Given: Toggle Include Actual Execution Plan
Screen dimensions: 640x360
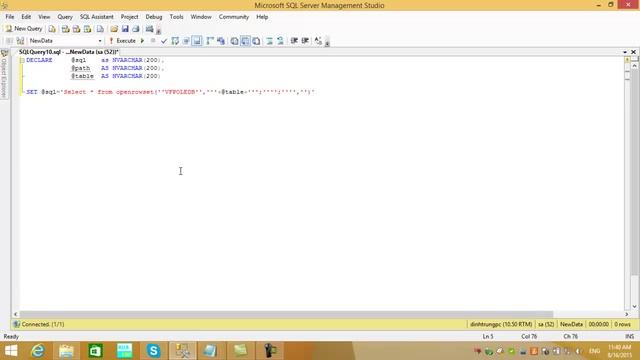Looking at the screenshot, I should 210,41.
